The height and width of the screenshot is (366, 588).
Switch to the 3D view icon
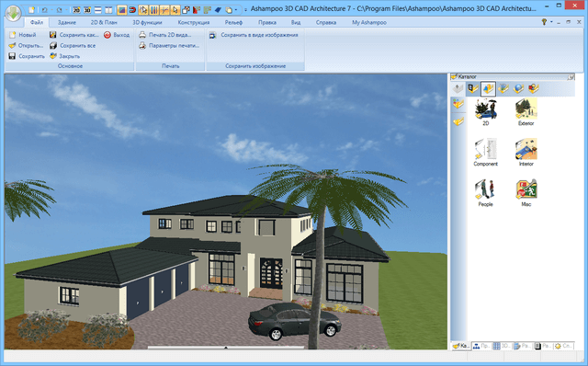tap(87, 10)
